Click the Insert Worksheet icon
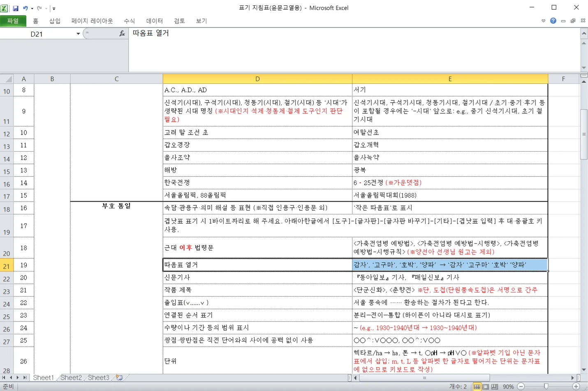 pyautogui.click(x=119, y=377)
